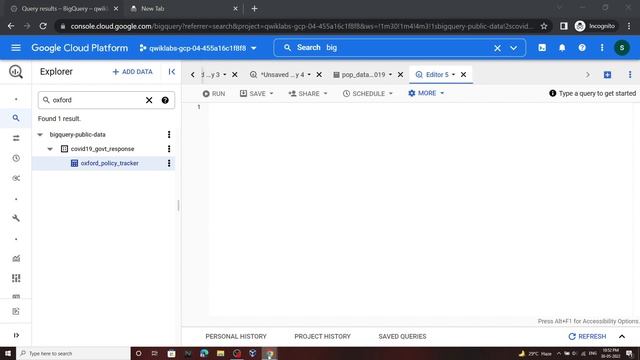
Task: Reload the page in Chrome
Action: coord(43,26)
